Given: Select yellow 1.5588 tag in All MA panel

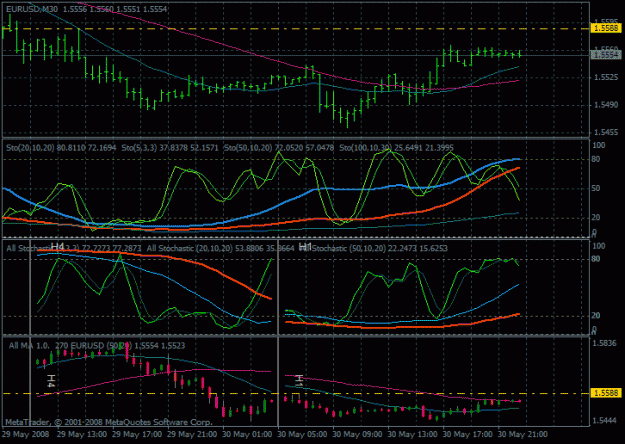Looking at the screenshot, I should [606, 393].
